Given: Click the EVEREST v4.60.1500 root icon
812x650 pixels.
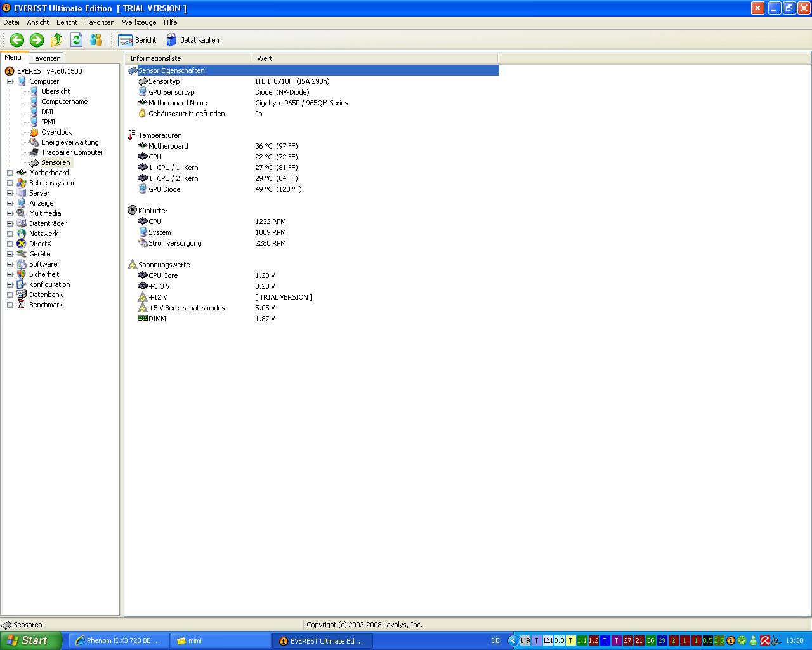Looking at the screenshot, I should [10, 71].
